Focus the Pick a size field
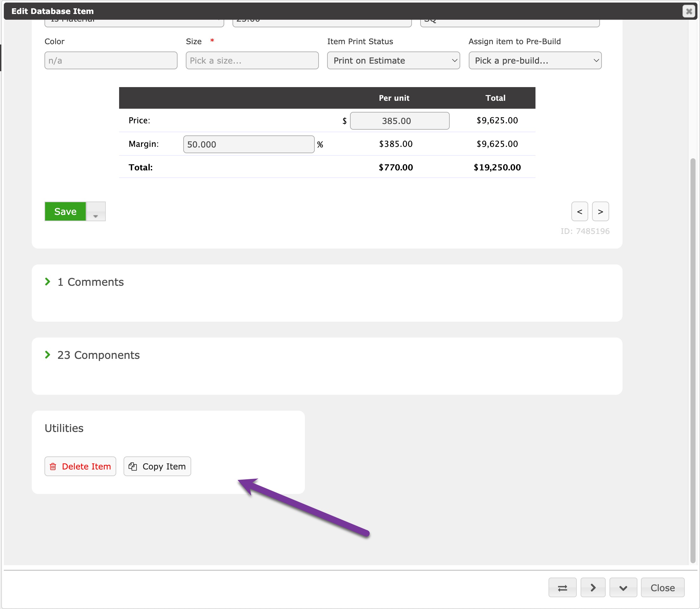700x609 pixels. point(252,60)
